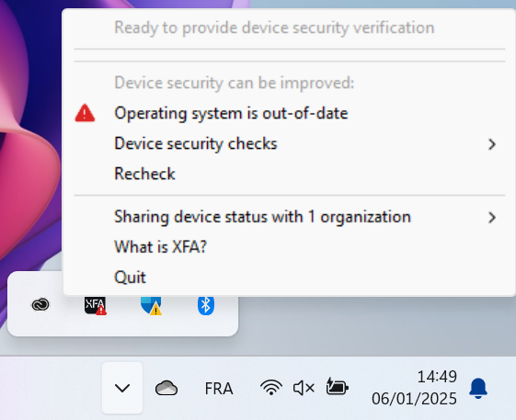Click the Bluetooth tray icon
This screenshot has width=516, height=420.
pos(206,305)
